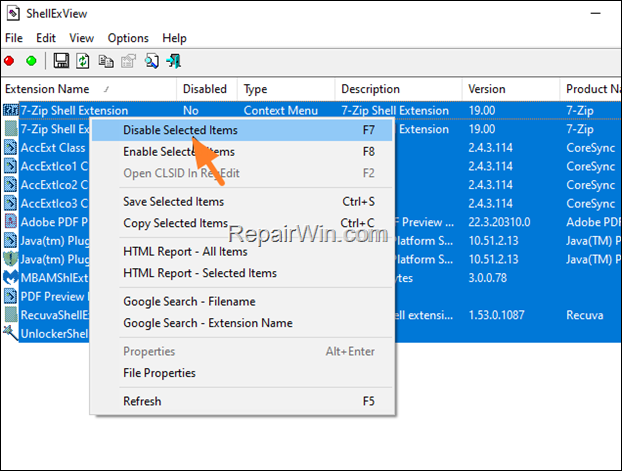This screenshot has height=471, width=622.
Task: Select HTML Report - All Items
Action: (x=242, y=252)
